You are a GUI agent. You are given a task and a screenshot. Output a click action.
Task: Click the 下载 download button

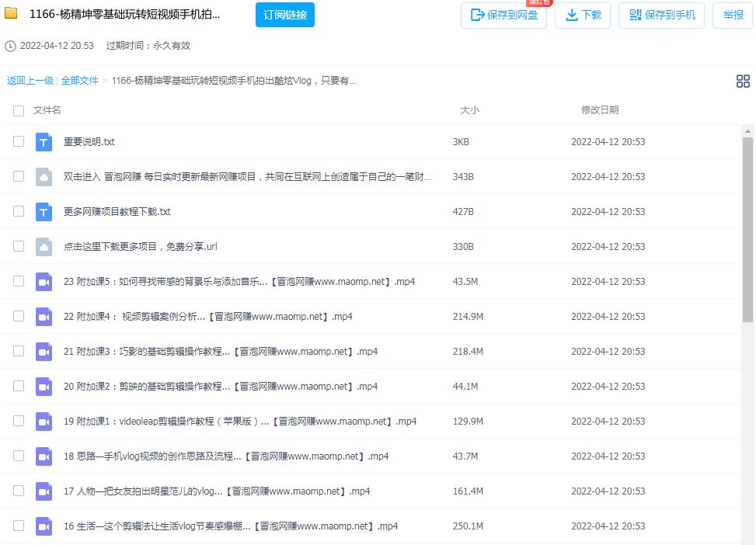click(x=583, y=15)
